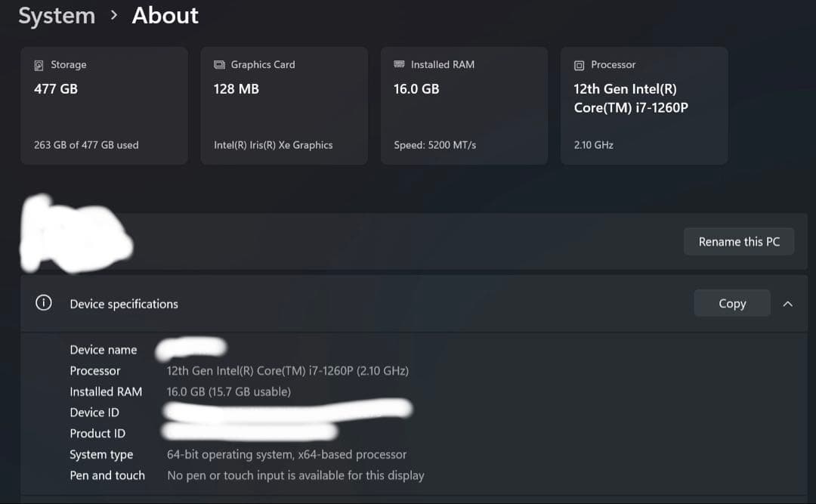Viewport: 816px width, 504px height.
Task: Go back to System in breadcrumb
Action: [57, 16]
